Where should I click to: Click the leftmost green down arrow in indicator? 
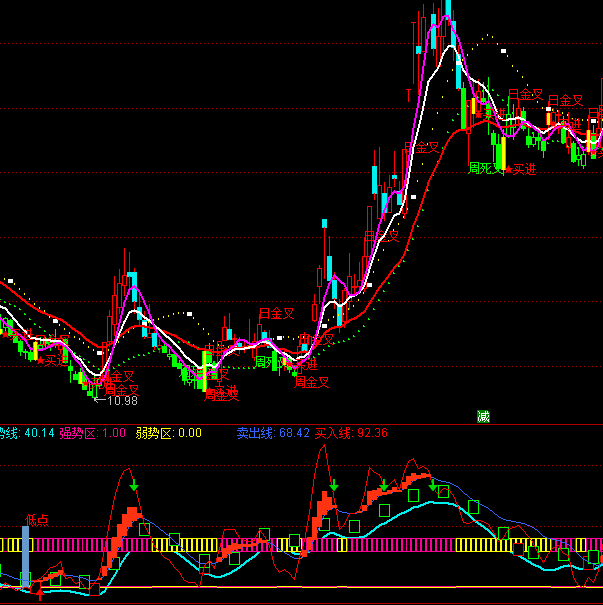click(136, 486)
